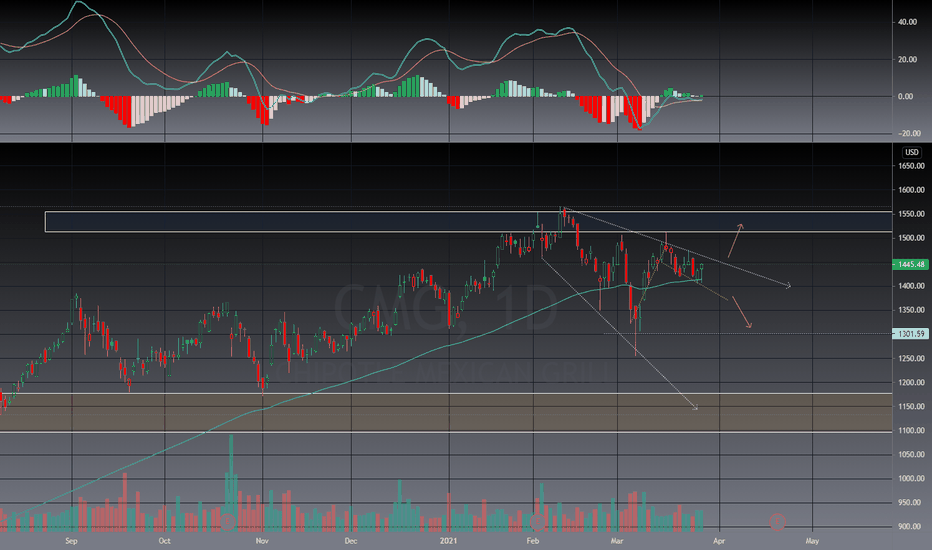The width and height of the screenshot is (932, 550).
Task: Click the Feb label on time axis
Action: 533,541
